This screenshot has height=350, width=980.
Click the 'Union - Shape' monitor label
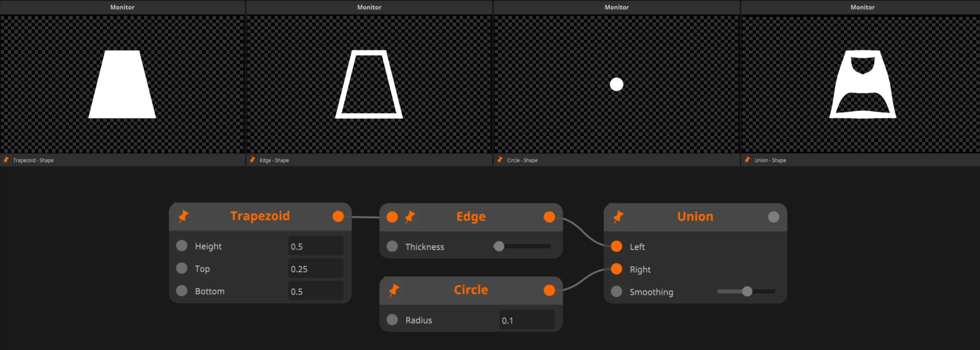[770, 161]
